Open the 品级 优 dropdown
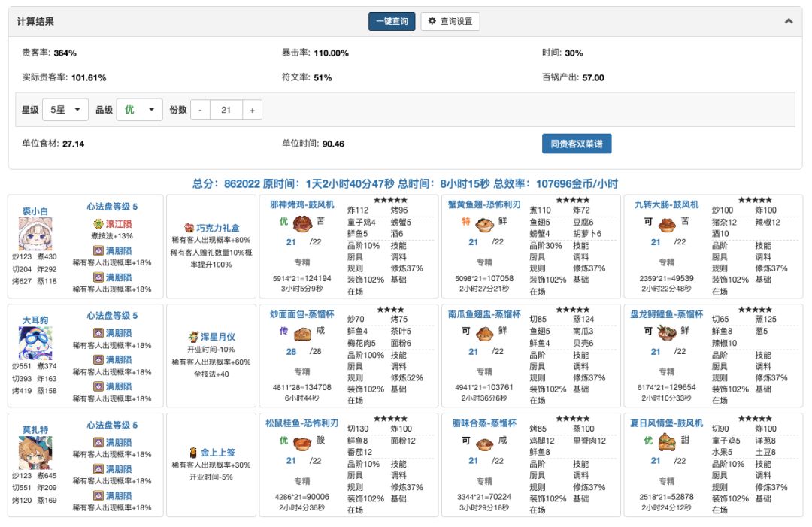This screenshot has width=812, height=527. coord(140,110)
